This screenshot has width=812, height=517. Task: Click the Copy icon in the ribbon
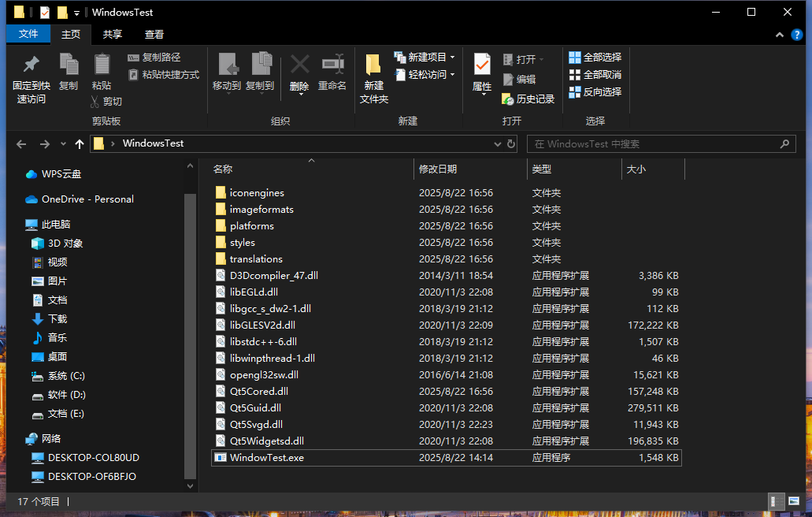point(69,65)
